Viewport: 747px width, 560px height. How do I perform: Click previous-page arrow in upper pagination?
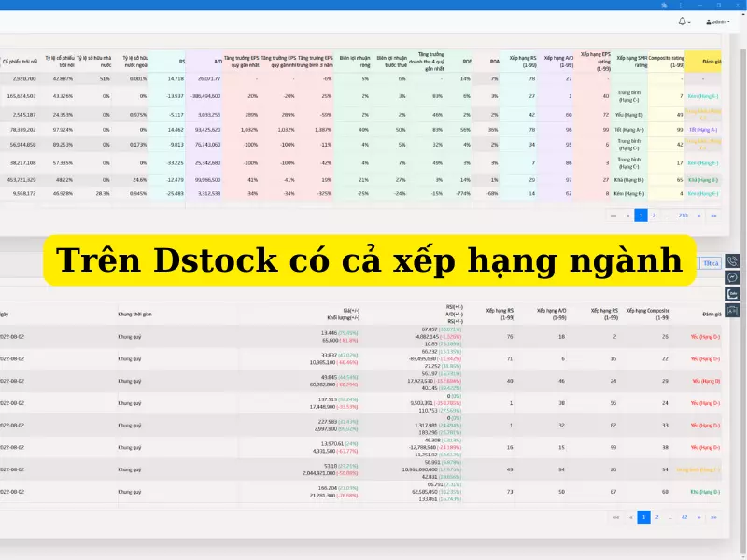click(x=627, y=216)
